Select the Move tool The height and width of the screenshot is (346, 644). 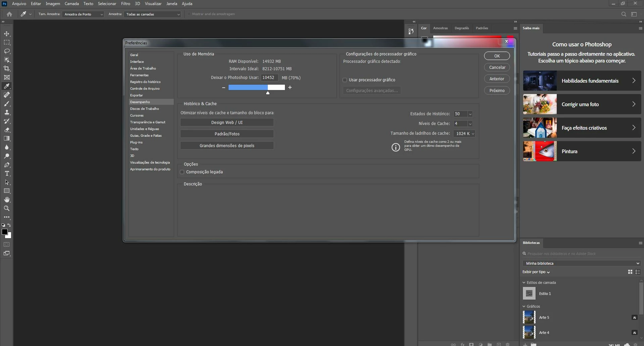(7, 34)
